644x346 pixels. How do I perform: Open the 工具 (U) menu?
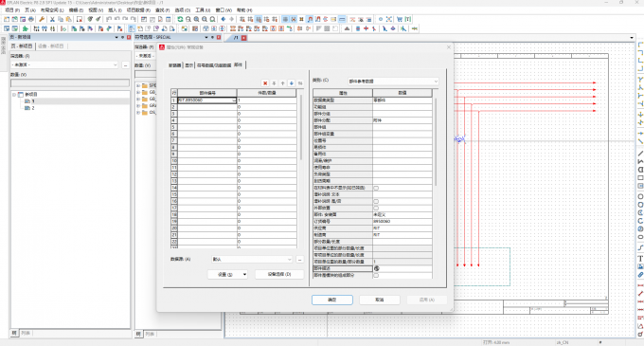pyautogui.click(x=203, y=9)
